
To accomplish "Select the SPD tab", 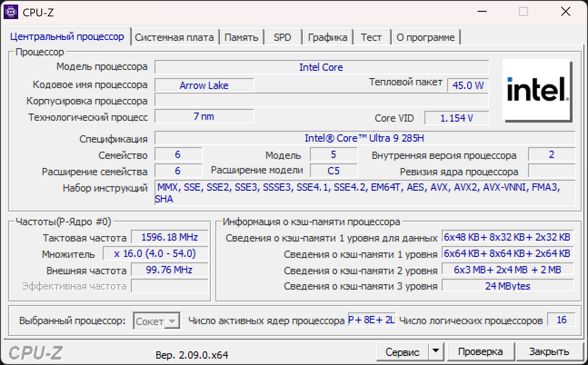I will 283,37.
